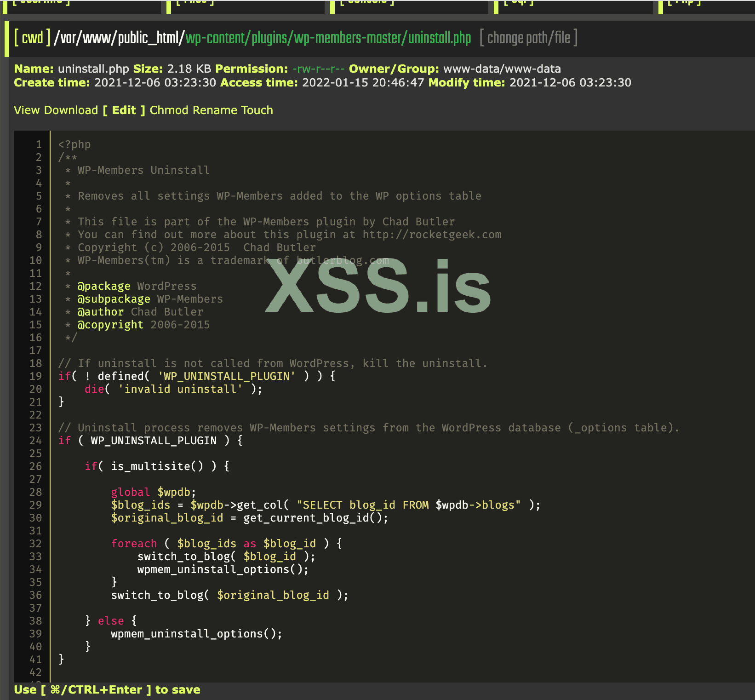Click the @subpackage WP-Members line
This screenshot has width=755, height=700.
pyautogui.click(x=150, y=299)
